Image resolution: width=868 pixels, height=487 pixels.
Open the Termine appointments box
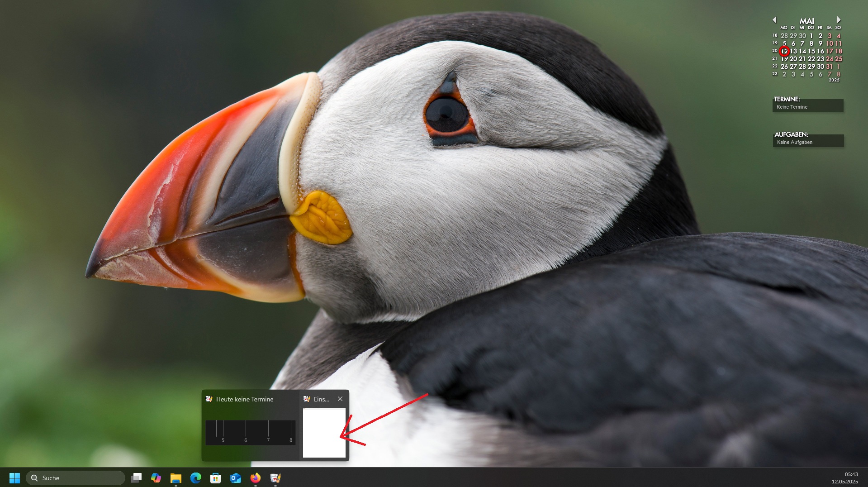tap(807, 107)
